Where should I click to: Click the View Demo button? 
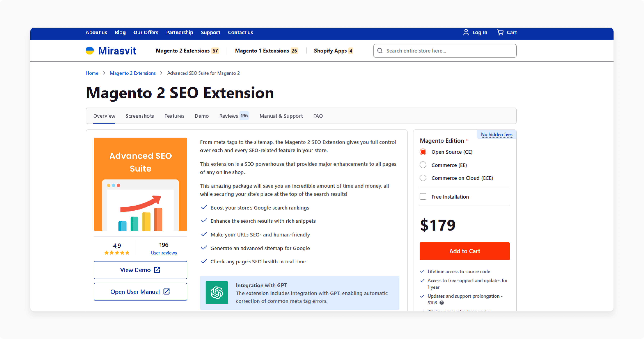coord(141,270)
